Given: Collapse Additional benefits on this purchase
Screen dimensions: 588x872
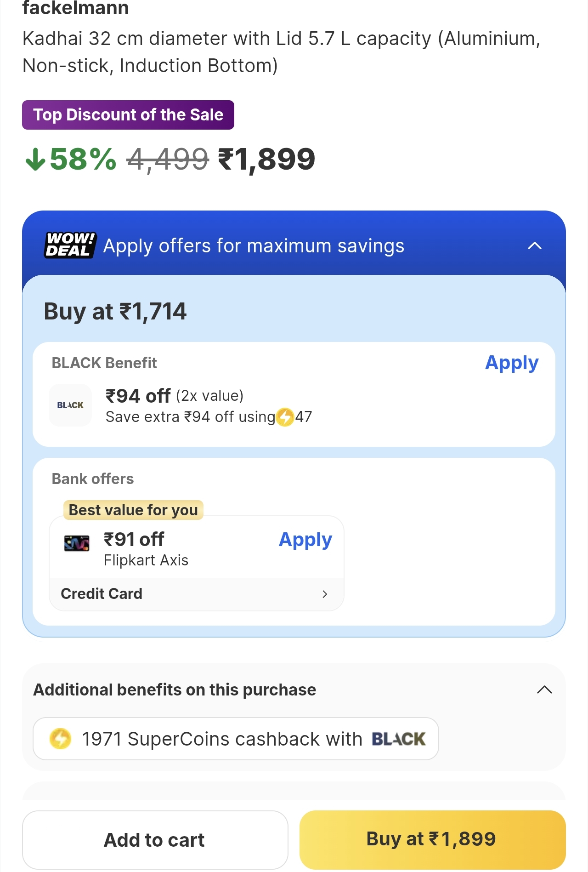Looking at the screenshot, I should coord(544,690).
